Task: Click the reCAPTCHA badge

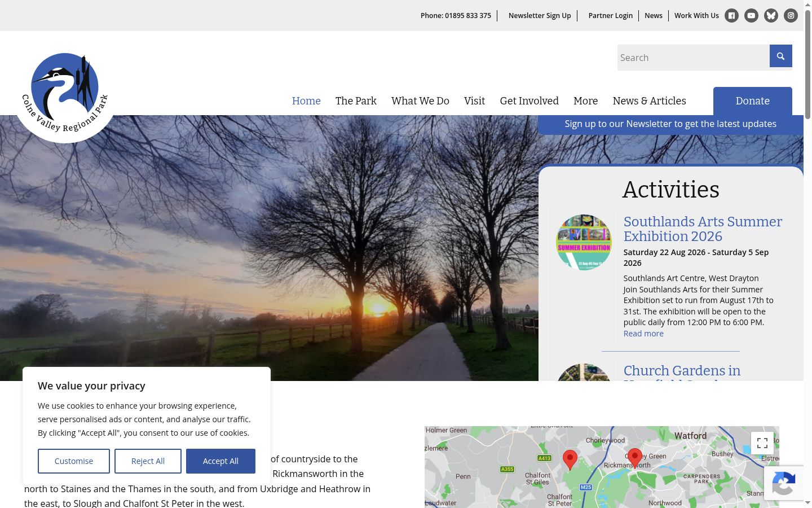Action: pos(784,483)
